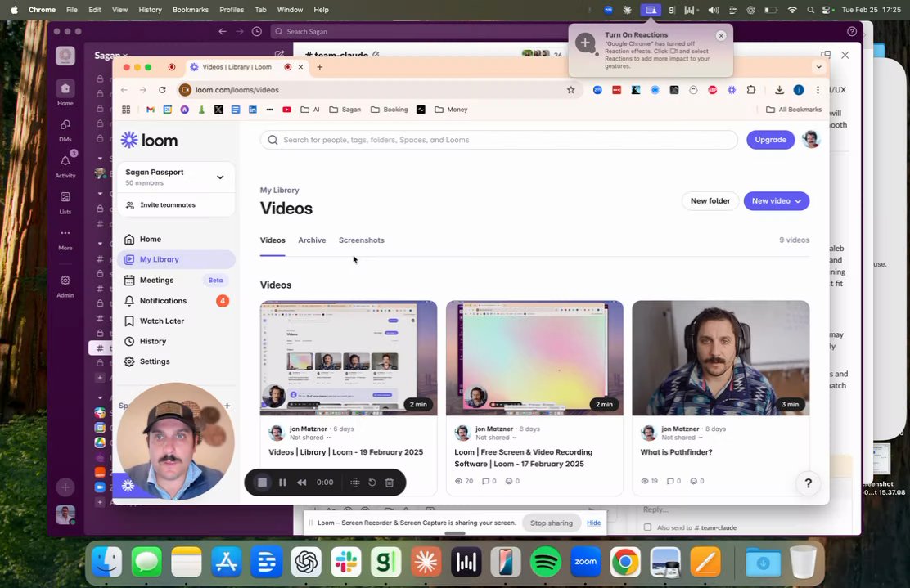Image resolution: width=910 pixels, height=588 pixels.
Task: Click comments icon on Pathfinder video
Action: point(670,482)
